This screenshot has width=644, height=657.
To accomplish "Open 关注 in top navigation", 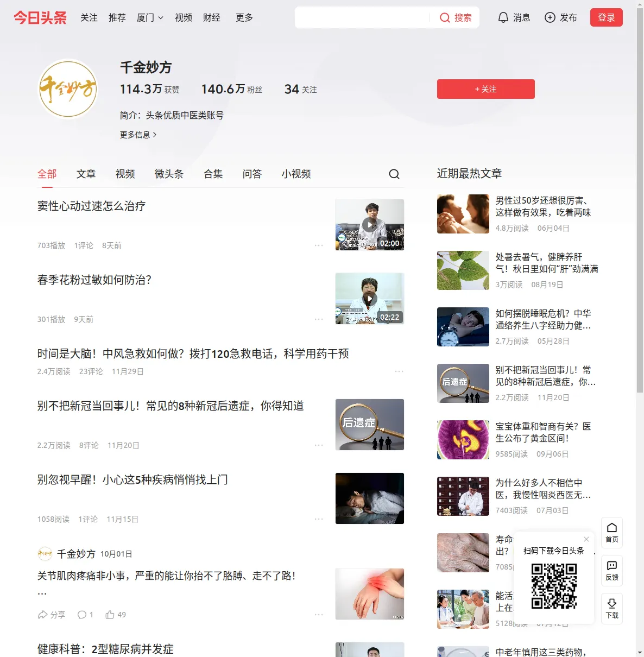I will pyautogui.click(x=89, y=17).
